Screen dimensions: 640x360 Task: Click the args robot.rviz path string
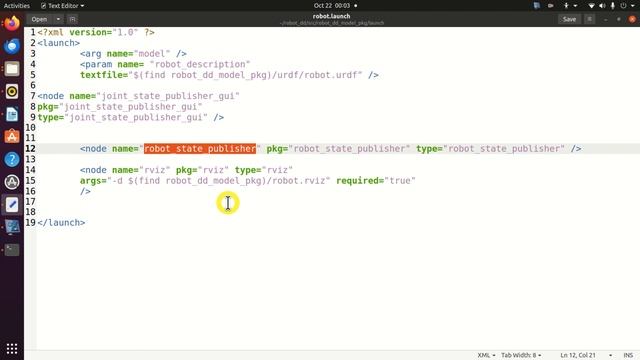(219, 180)
